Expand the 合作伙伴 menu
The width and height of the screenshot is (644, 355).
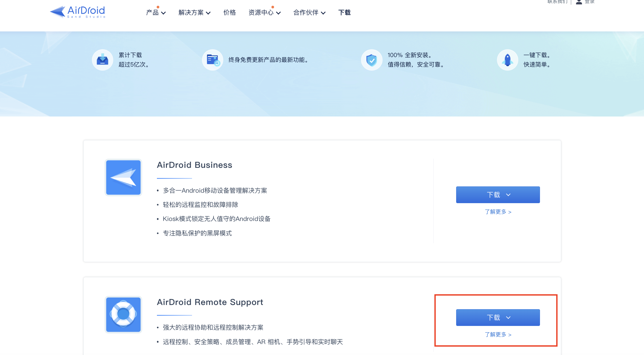(x=309, y=13)
